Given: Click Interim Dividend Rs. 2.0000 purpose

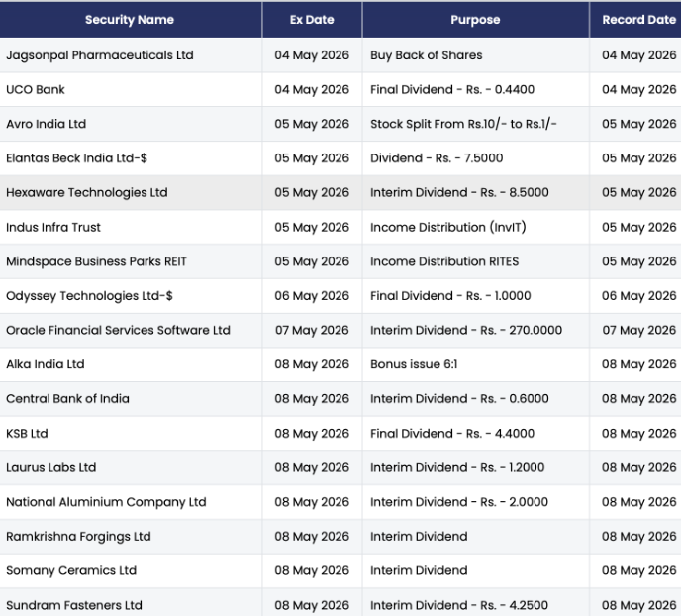Looking at the screenshot, I should (459, 502).
